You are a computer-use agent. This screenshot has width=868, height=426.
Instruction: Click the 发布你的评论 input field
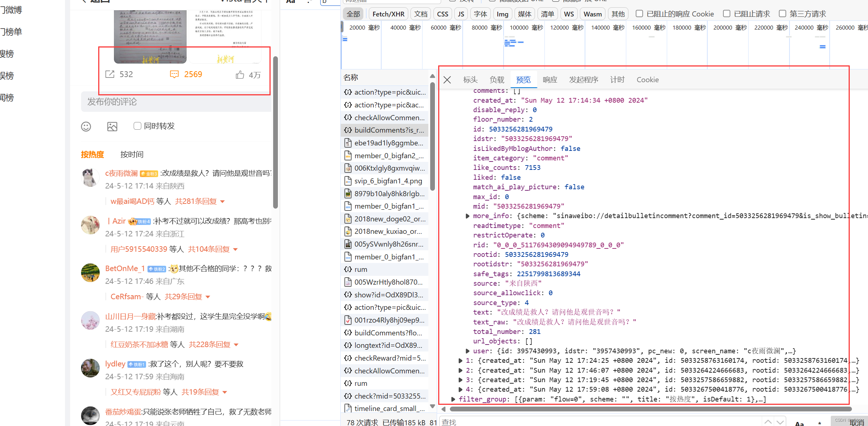point(176,102)
